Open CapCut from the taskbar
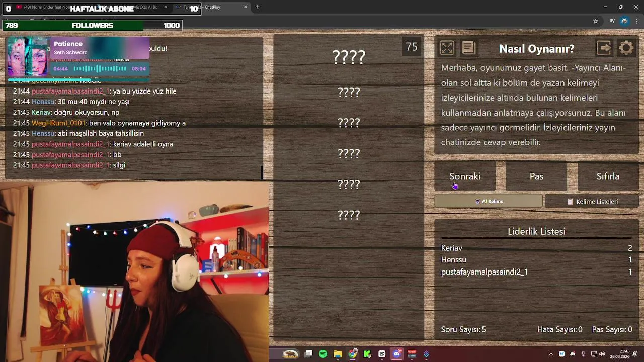The width and height of the screenshot is (644, 362). (382, 354)
